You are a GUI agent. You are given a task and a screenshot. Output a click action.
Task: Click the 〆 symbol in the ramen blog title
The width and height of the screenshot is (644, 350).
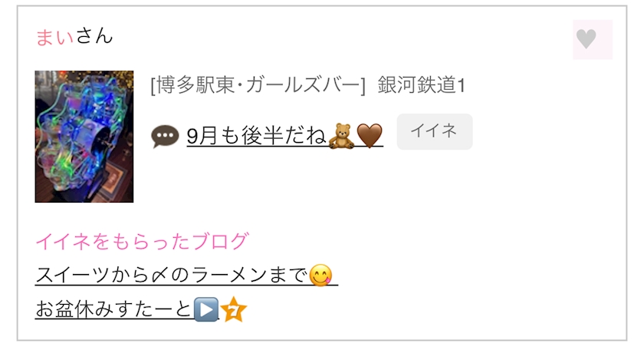tap(159, 276)
